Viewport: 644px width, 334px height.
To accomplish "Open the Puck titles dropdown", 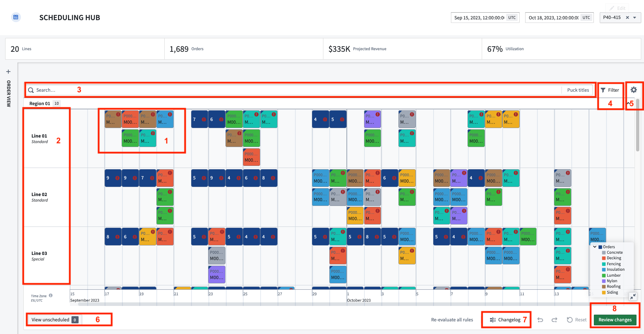I will click(x=578, y=90).
